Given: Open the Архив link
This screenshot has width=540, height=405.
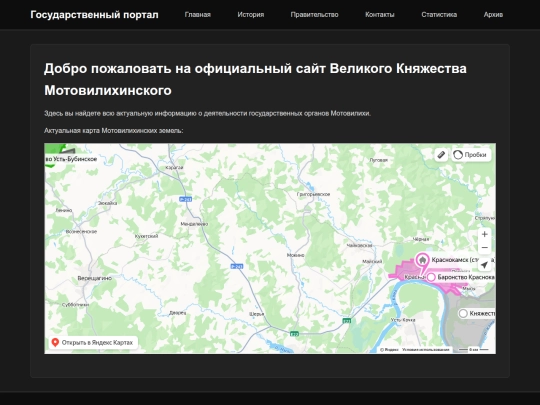Looking at the screenshot, I should click(493, 15).
